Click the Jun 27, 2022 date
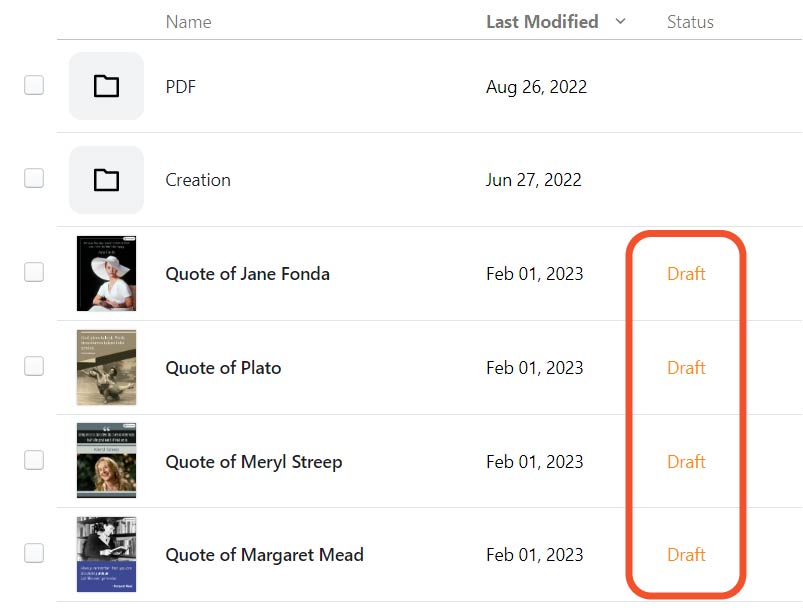 [x=533, y=180]
